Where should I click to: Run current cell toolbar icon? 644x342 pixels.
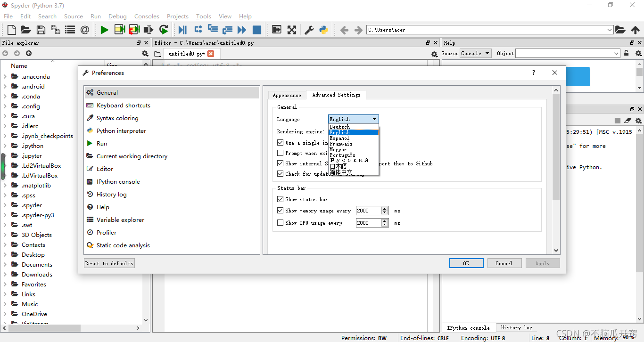point(119,30)
